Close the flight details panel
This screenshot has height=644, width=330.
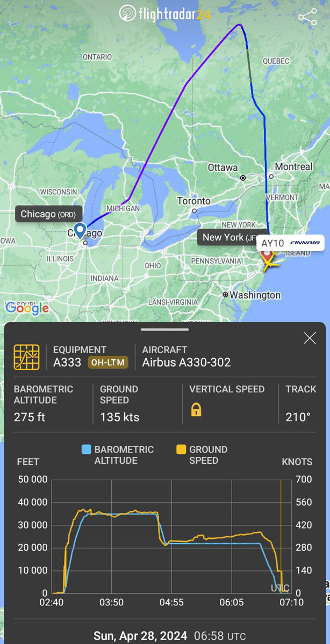310,338
